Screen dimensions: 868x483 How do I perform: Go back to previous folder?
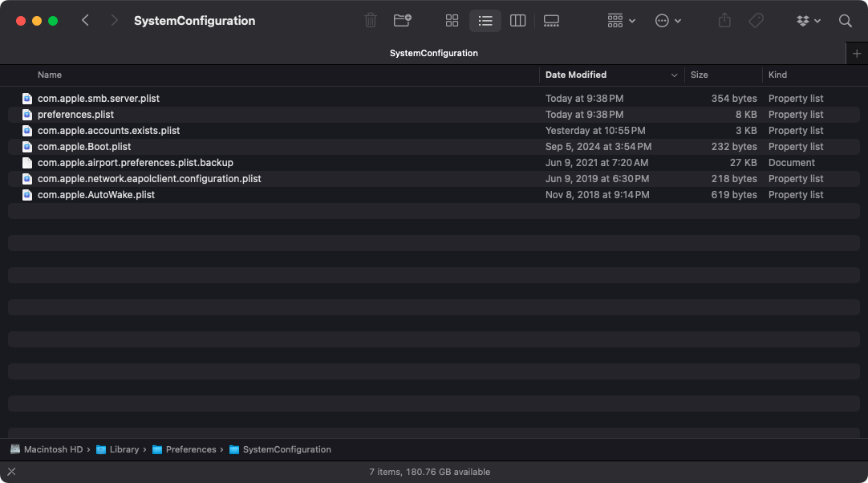coord(85,21)
